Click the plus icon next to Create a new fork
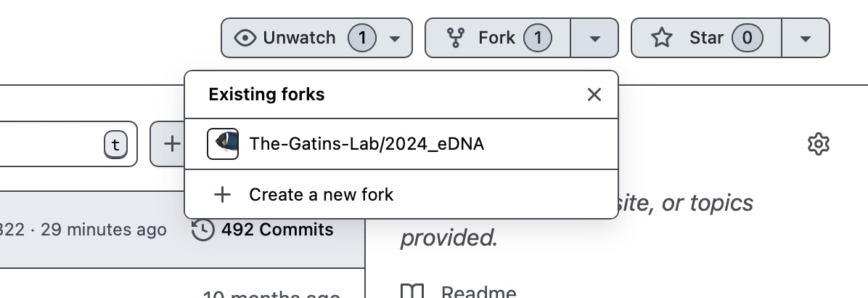The width and height of the screenshot is (868, 298). [222, 195]
